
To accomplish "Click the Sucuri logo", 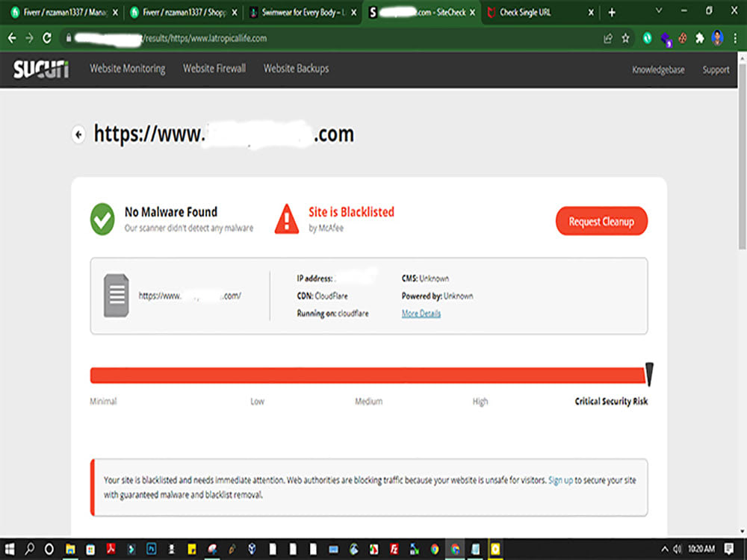I will pyautogui.click(x=41, y=69).
